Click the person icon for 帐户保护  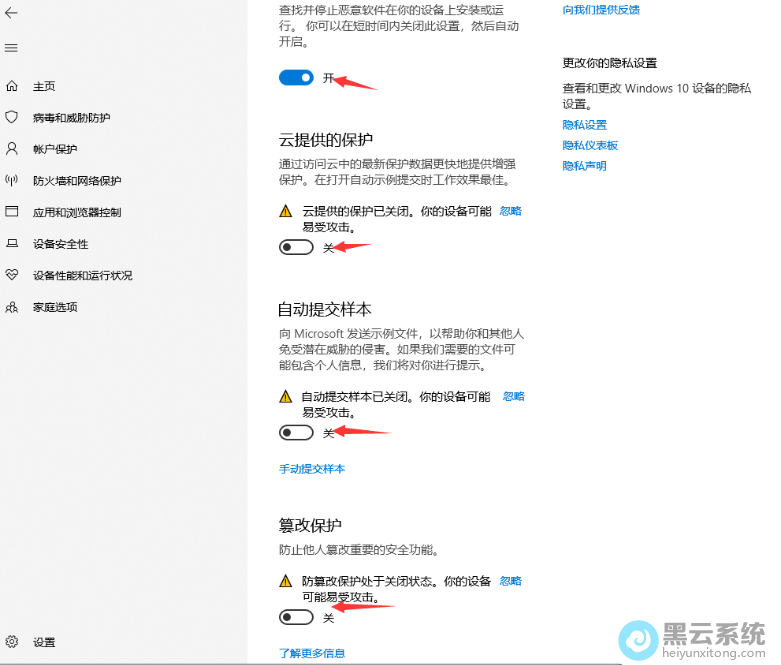pyautogui.click(x=12, y=149)
